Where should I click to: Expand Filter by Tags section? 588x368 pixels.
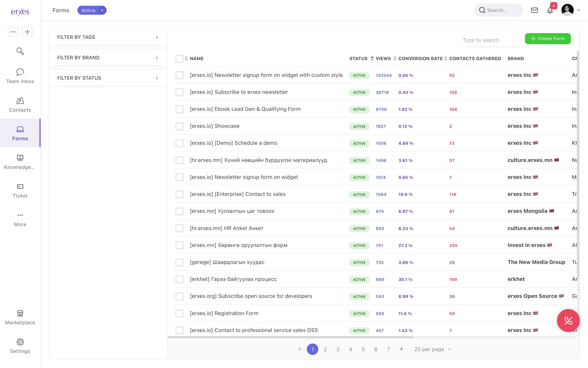108,37
